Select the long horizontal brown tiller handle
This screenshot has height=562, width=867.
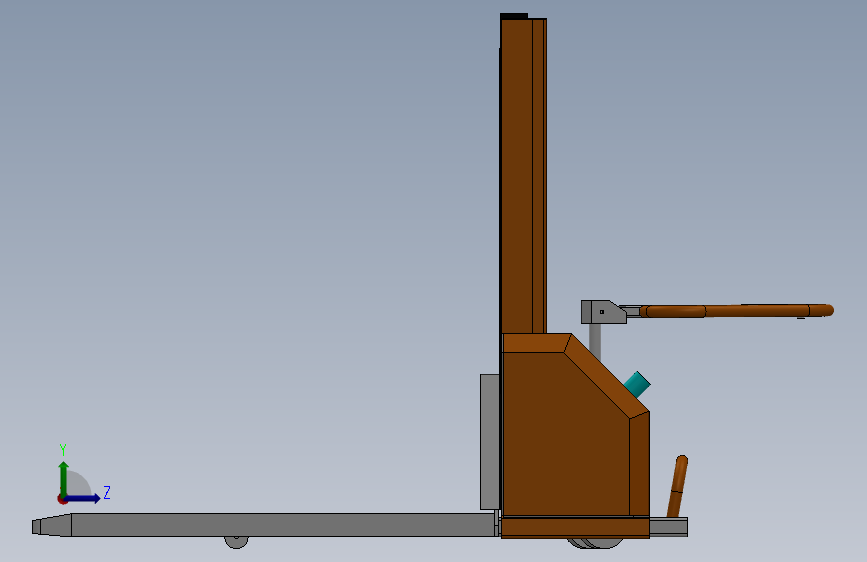coord(737,311)
